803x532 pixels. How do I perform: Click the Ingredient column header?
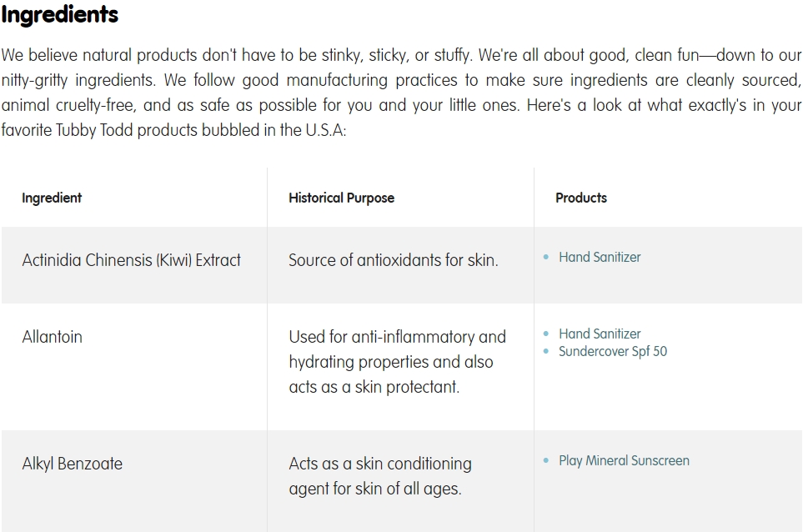point(52,198)
